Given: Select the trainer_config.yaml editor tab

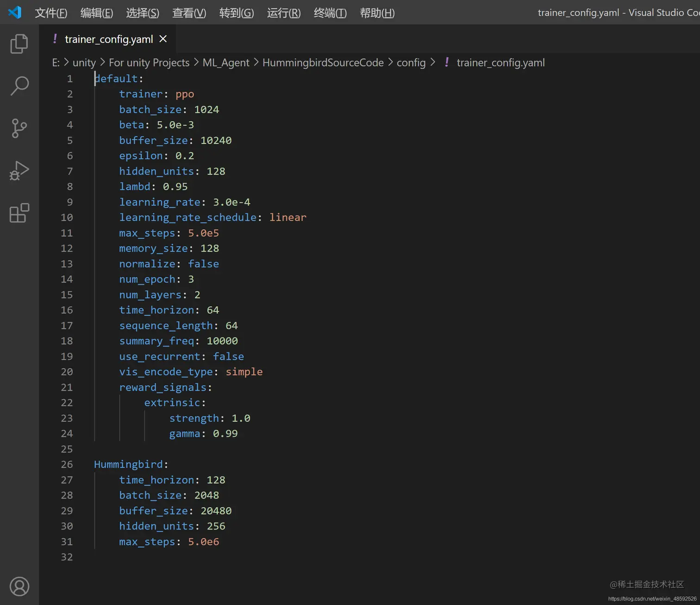Looking at the screenshot, I should (x=107, y=39).
